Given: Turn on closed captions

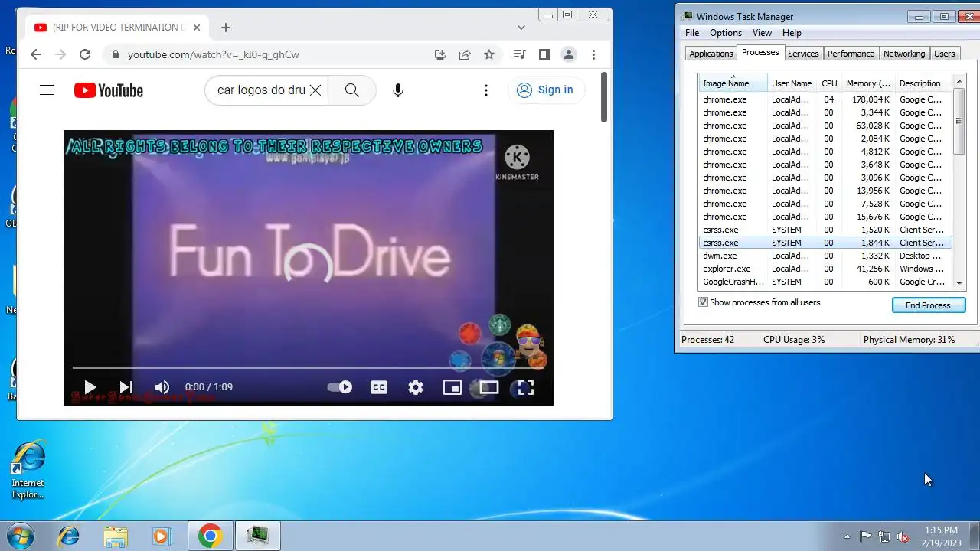Looking at the screenshot, I should 379,387.
